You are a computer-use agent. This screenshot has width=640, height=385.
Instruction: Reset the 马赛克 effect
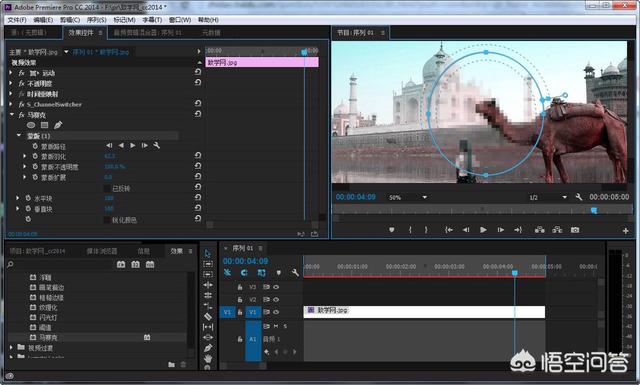[x=198, y=114]
